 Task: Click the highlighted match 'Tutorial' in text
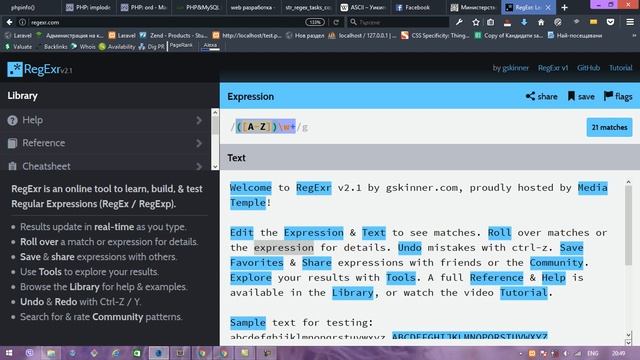click(x=524, y=293)
